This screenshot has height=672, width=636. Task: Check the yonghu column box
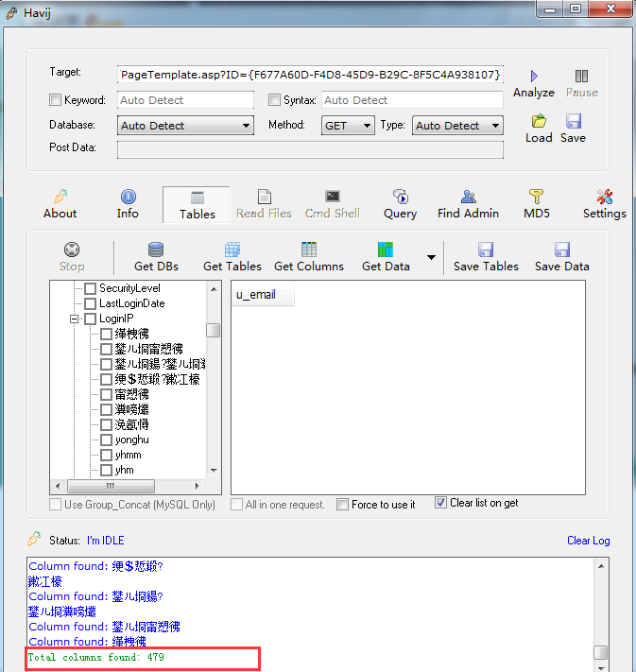pyautogui.click(x=106, y=439)
